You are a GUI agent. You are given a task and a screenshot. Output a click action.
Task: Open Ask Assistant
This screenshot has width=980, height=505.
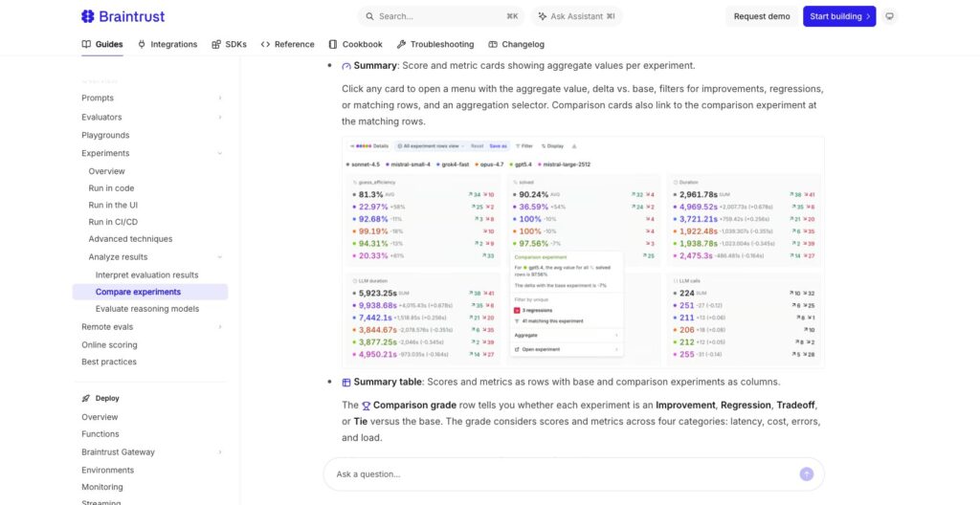click(x=576, y=16)
